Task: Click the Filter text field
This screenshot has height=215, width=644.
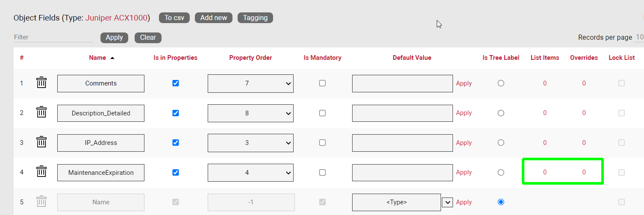Action: click(53, 37)
